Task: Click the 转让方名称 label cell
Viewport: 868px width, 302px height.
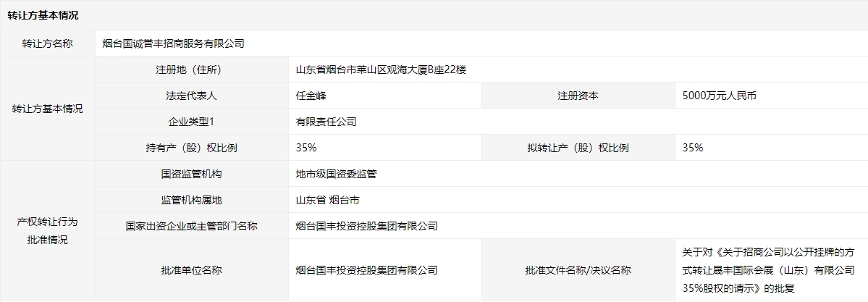Action: pos(48,43)
